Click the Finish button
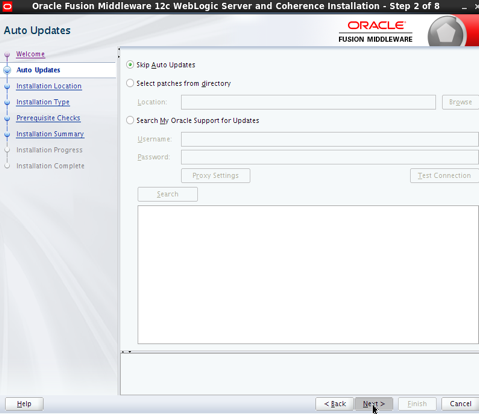479x414 pixels. click(417, 404)
